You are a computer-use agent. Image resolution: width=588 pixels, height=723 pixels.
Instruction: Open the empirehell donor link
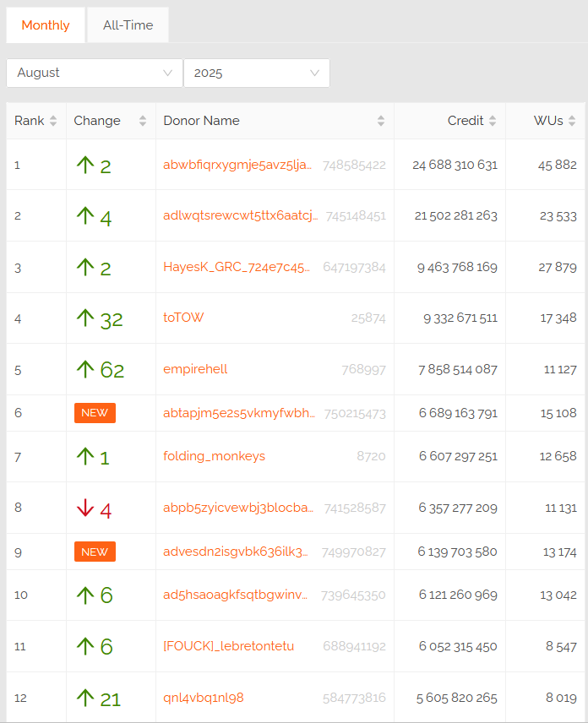(x=195, y=369)
